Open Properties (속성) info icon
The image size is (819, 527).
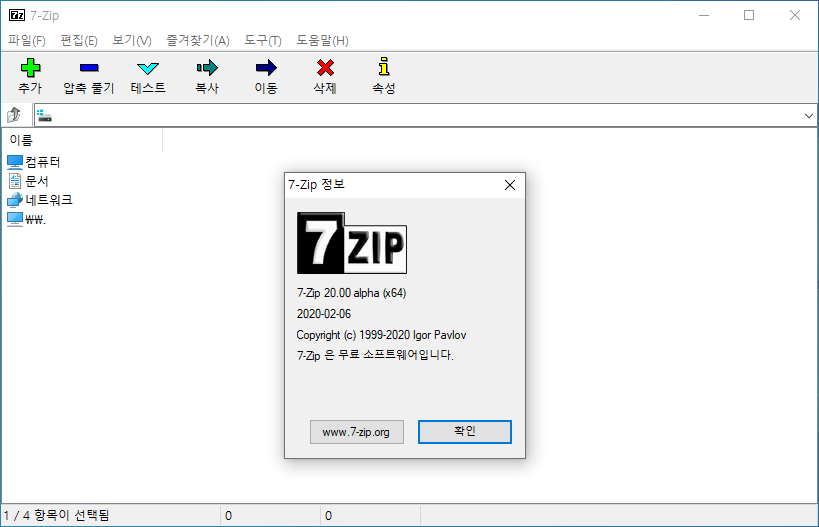pyautogui.click(x=384, y=67)
